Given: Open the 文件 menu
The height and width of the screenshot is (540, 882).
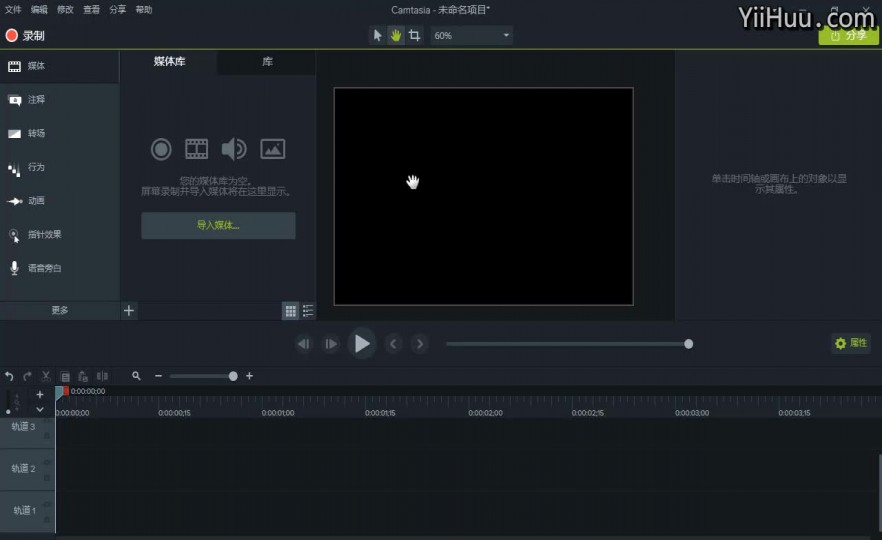Looking at the screenshot, I should point(13,10).
